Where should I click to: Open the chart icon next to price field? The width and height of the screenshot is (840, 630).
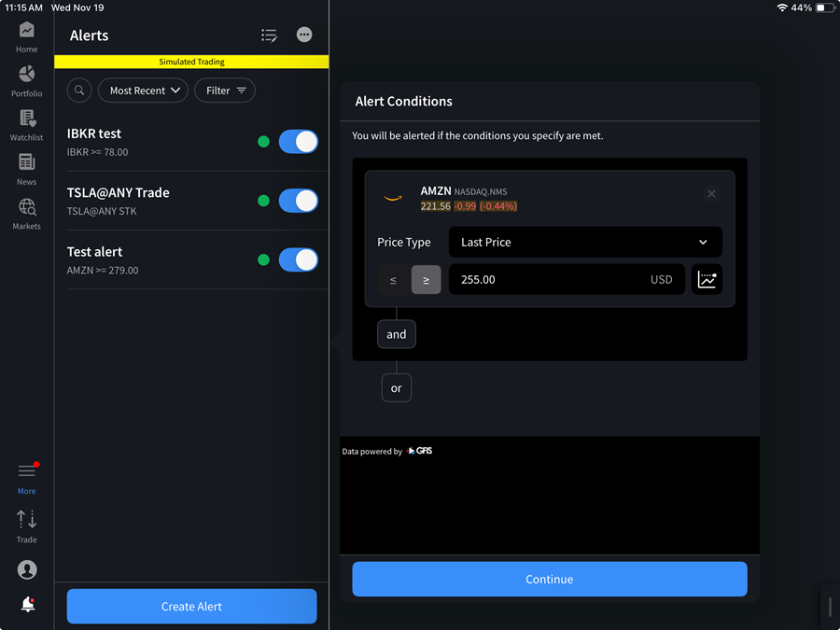tap(707, 279)
